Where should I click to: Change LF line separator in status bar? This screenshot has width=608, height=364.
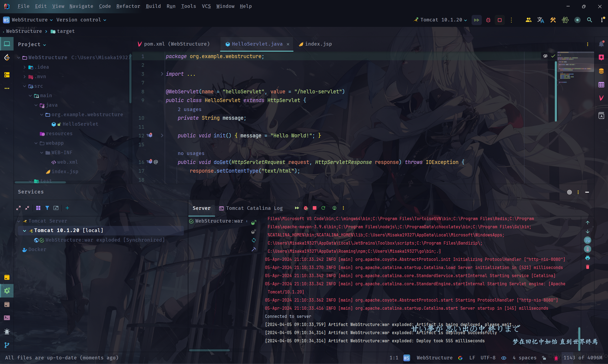472,358
